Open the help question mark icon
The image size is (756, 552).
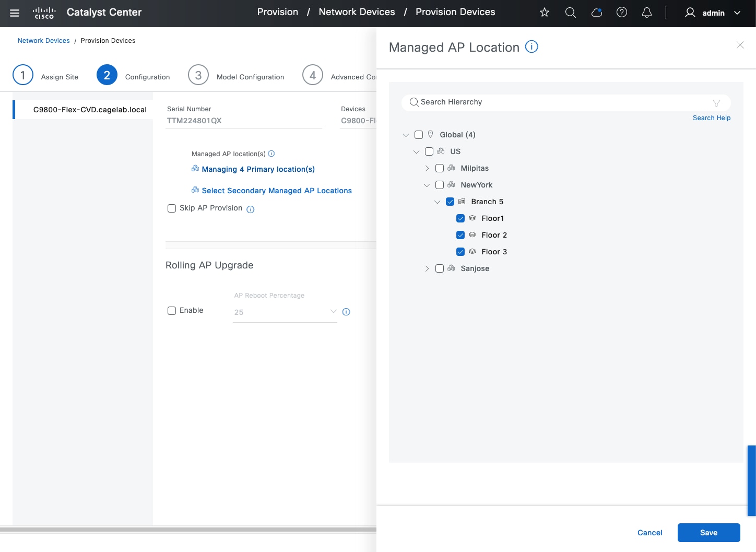622,13
